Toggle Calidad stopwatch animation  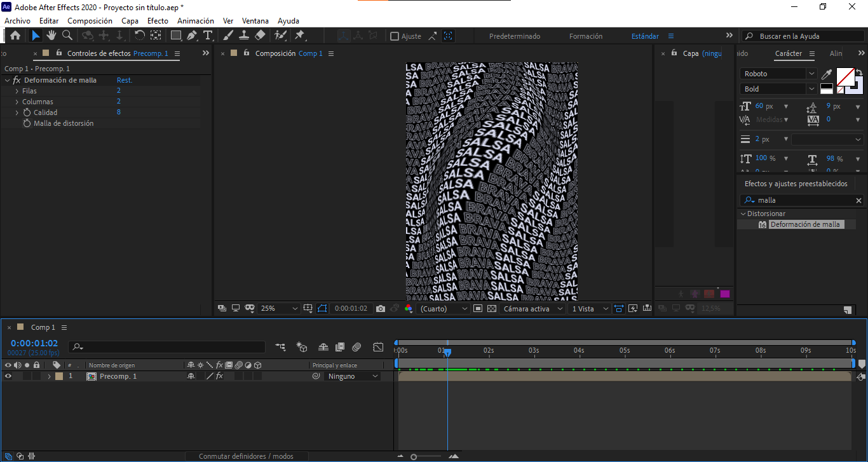(x=27, y=112)
